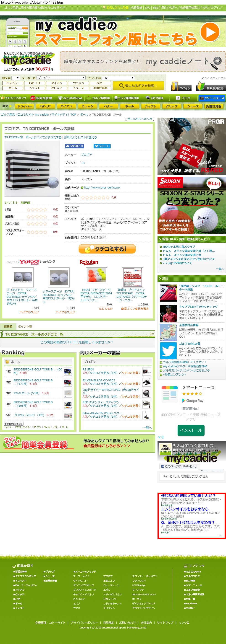226x644 pixels.
Task: Select the シャフト gear tab
Action: (151, 106)
